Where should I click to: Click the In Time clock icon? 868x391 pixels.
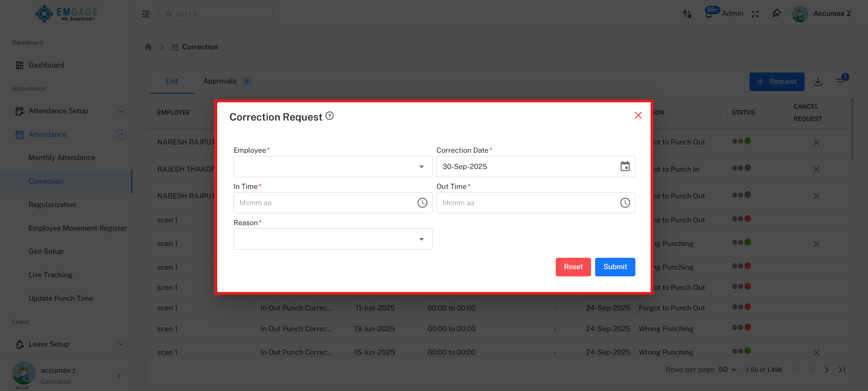[x=422, y=203]
